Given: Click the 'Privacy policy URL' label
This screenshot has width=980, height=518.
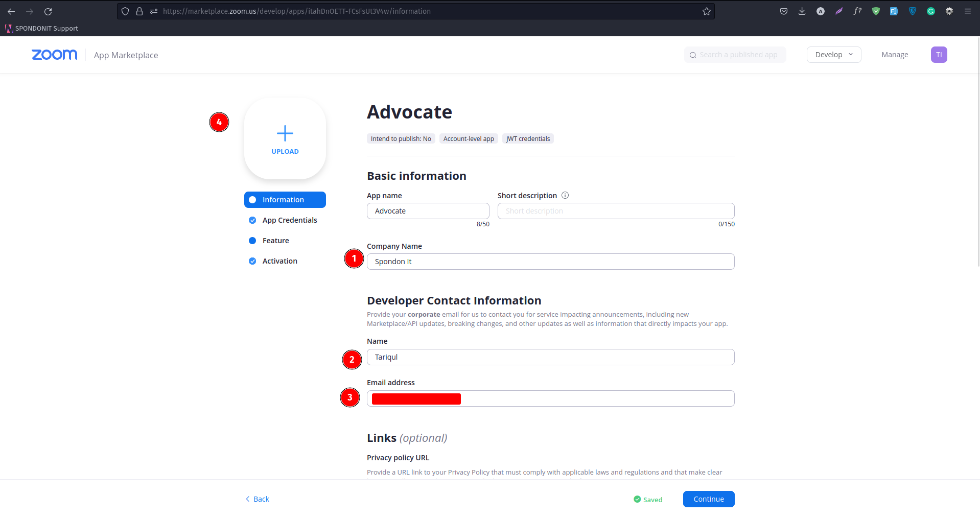Looking at the screenshot, I should pos(398,458).
